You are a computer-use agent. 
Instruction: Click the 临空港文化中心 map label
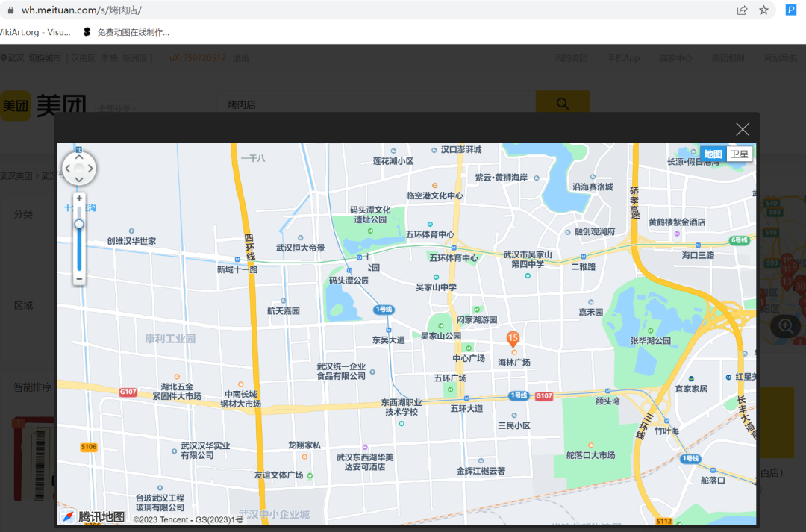click(x=435, y=195)
